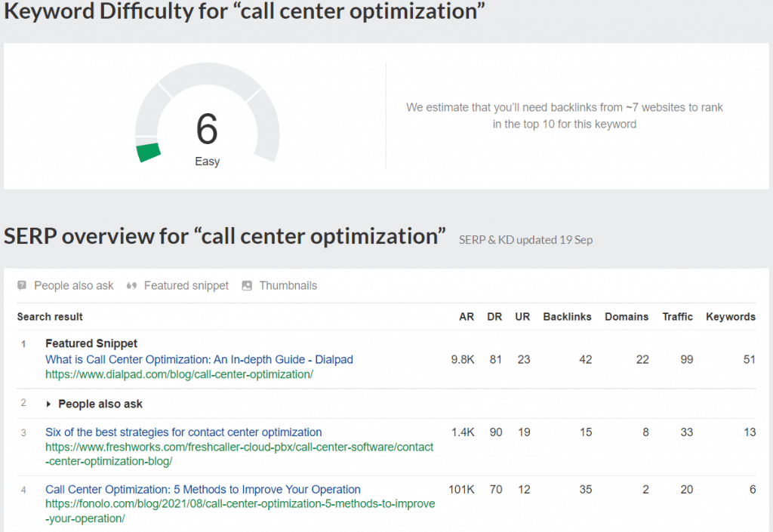Image resolution: width=773 pixels, height=532 pixels.
Task: Sort results by the Keywords column
Action: coord(730,316)
